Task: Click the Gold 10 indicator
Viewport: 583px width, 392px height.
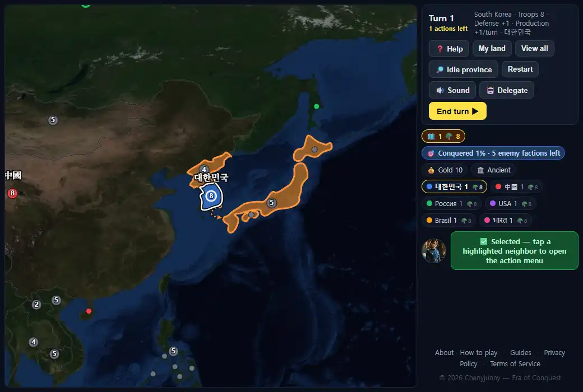Action: [x=445, y=170]
